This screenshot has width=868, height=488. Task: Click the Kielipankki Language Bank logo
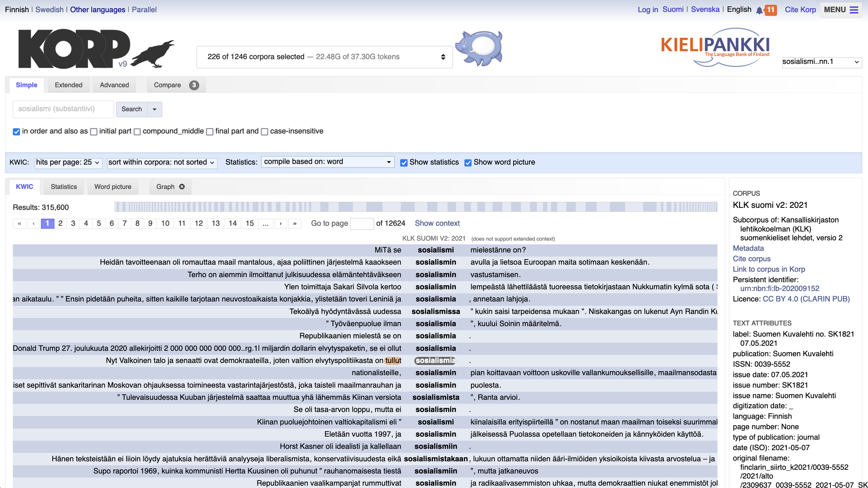click(x=715, y=47)
